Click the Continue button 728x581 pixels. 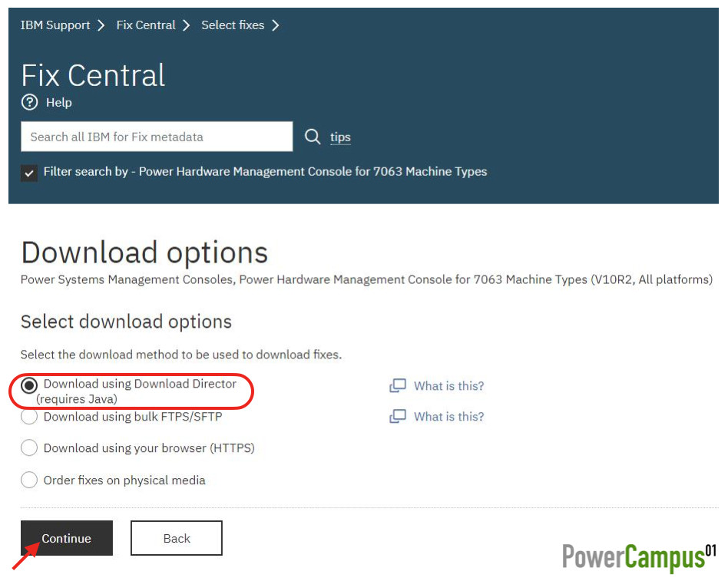[x=66, y=538]
